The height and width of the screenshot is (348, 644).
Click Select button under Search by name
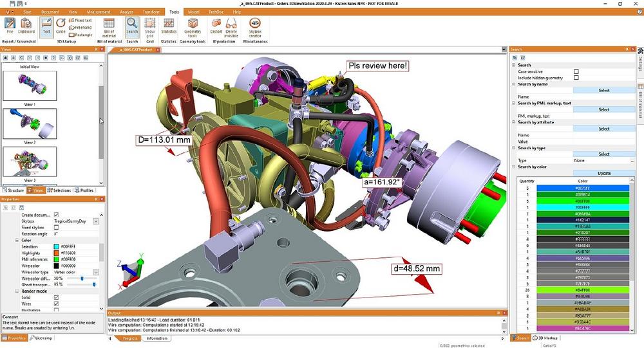click(604, 90)
